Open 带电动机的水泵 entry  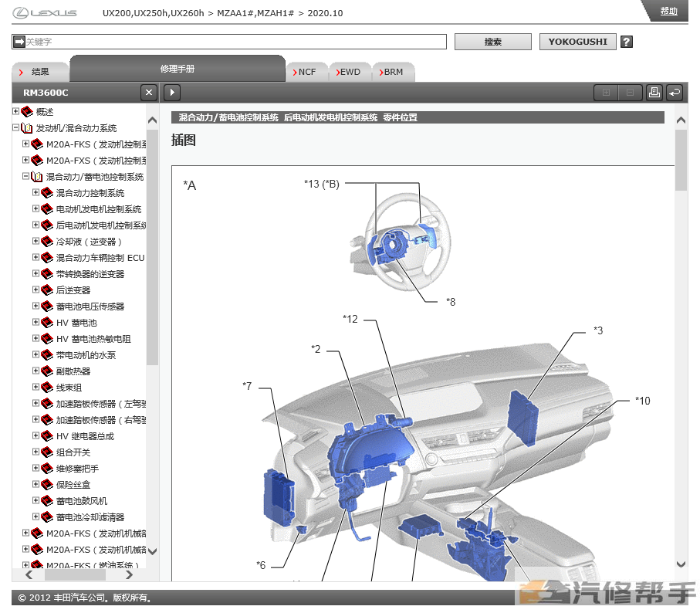pos(86,355)
